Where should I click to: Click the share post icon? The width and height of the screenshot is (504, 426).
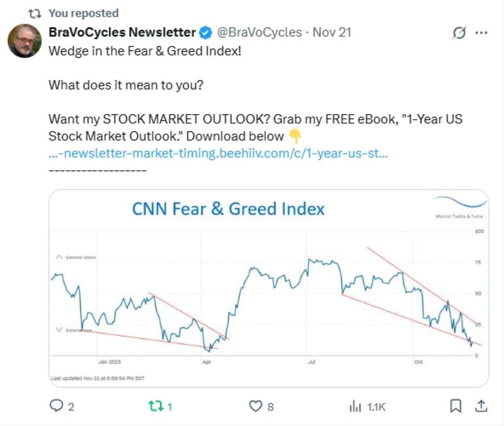481,406
